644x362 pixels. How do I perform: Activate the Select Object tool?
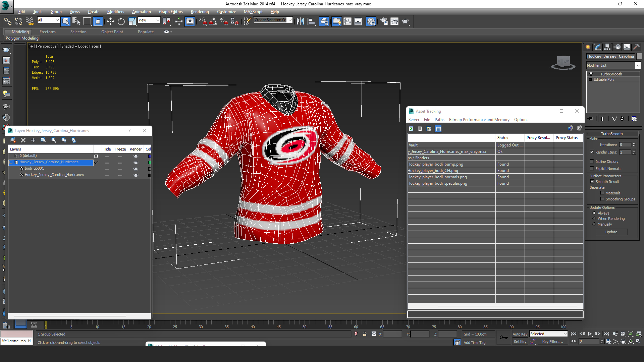pyautogui.click(x=65, y=21)
